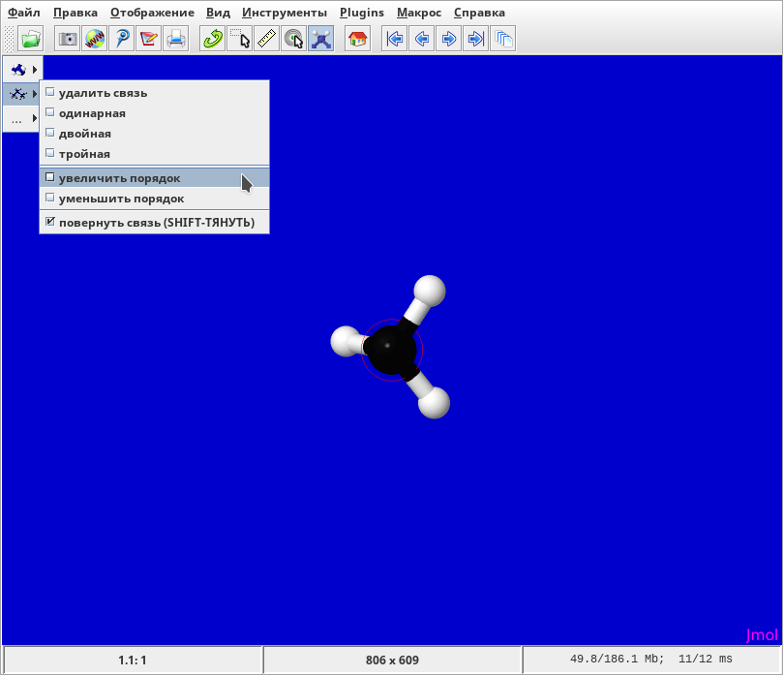Click the topmost white hydrogen atom
The width and height of the screenshot is (784, 676).
pos(430,291)
